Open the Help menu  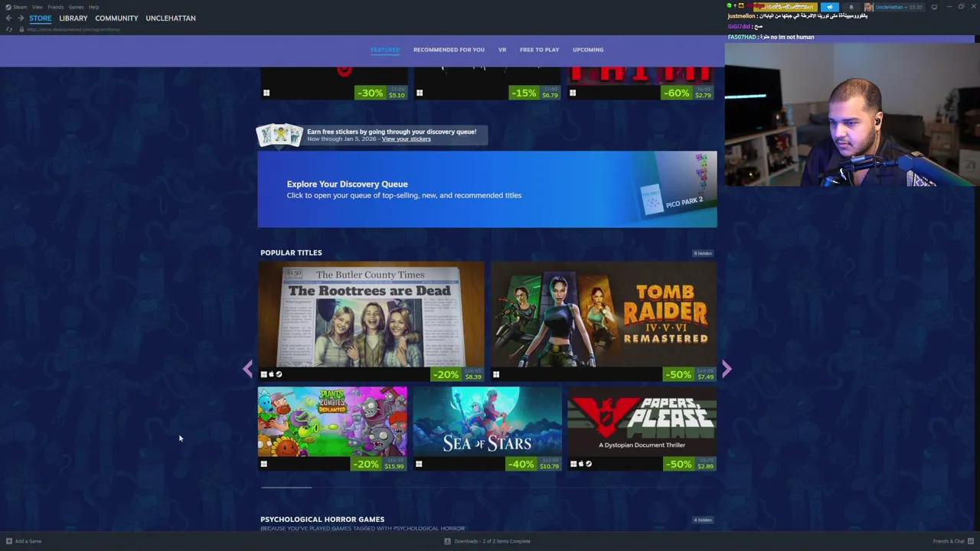click(x=93, y=7)
